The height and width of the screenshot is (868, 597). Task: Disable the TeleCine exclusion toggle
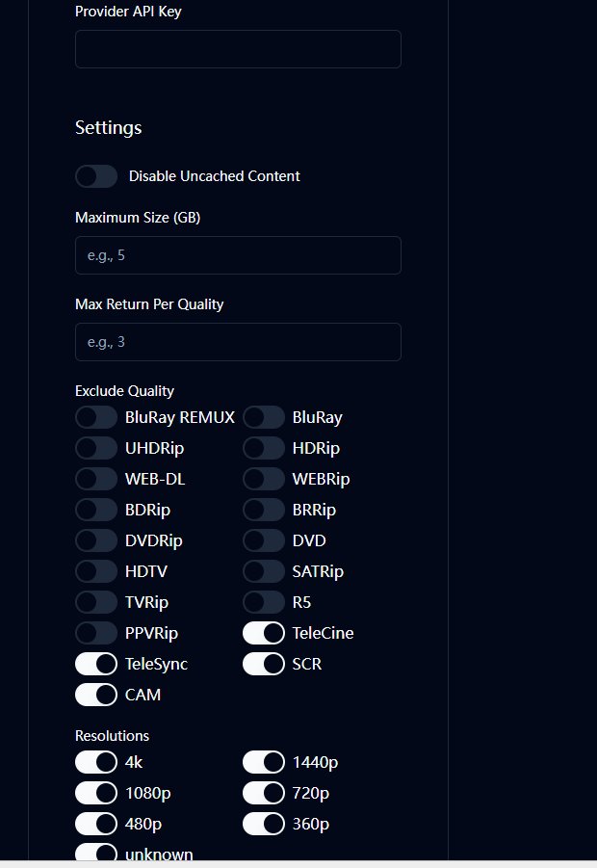click(x=263, y=633)
